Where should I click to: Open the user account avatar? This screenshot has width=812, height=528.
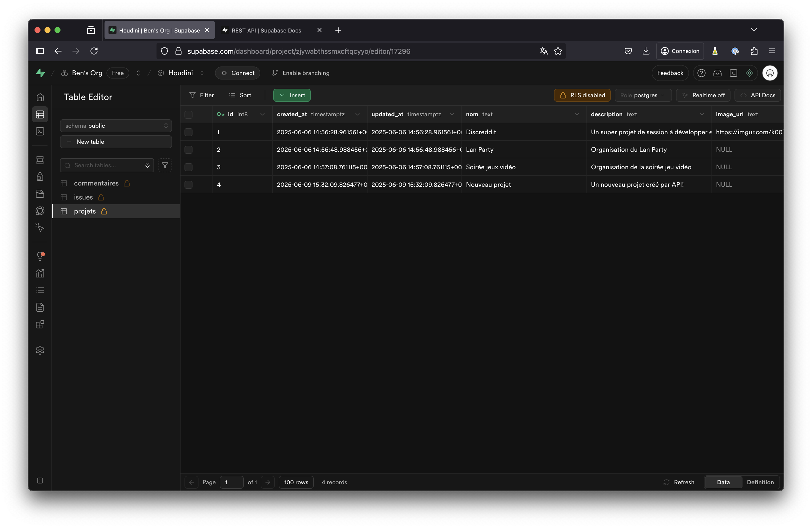pos(770,73)
